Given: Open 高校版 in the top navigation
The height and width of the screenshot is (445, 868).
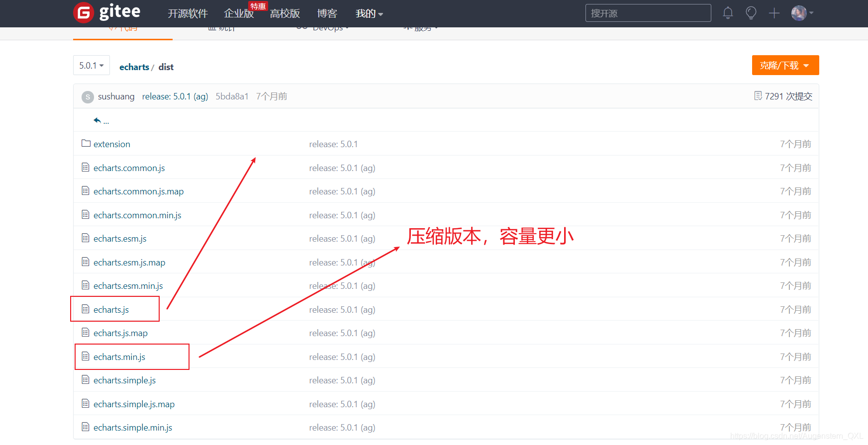Looking at the screenshot, I should point(285,13).
